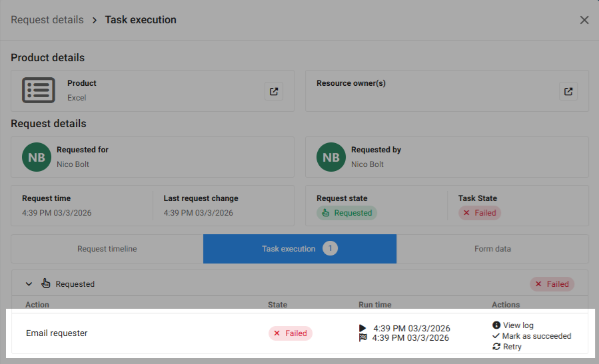
Task: Click the Task execution count badge
Action: click(330, 249)
